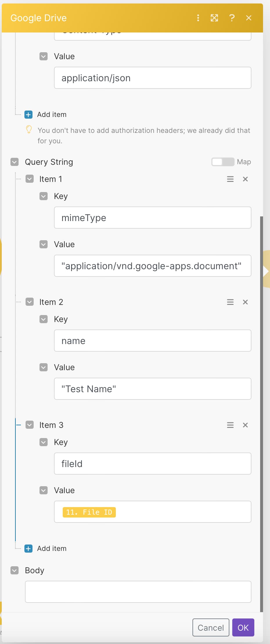Close the Google Drive dialog
The image size is (270, 644).
[x=249, y=18]
